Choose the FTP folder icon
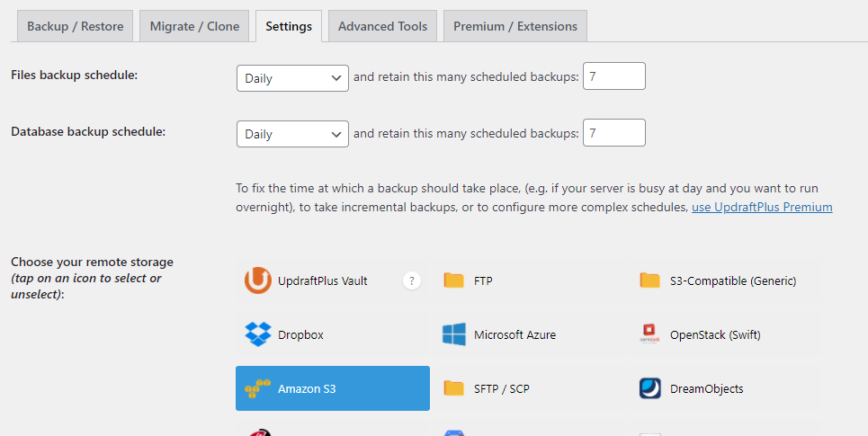This screenshot has height=436, width=868. click(x=454, y=280)
